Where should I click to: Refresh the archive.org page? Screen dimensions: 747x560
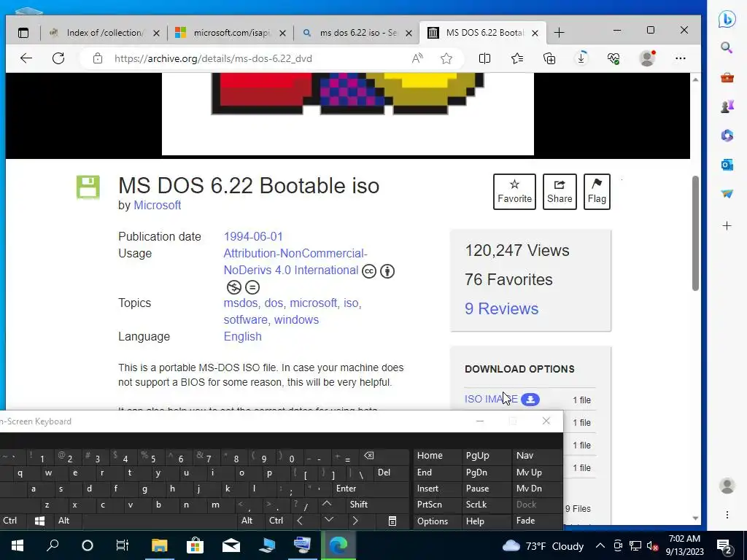[x=58, y=58]
